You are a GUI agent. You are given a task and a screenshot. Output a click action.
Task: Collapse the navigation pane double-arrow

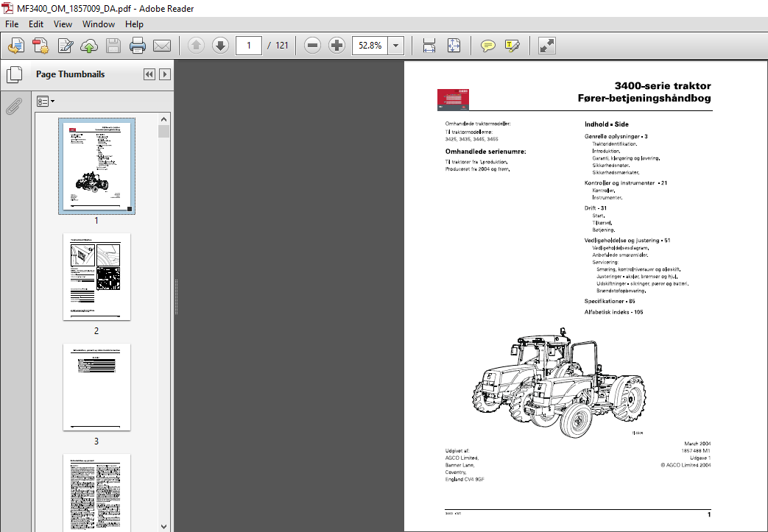tap(149, 74)
